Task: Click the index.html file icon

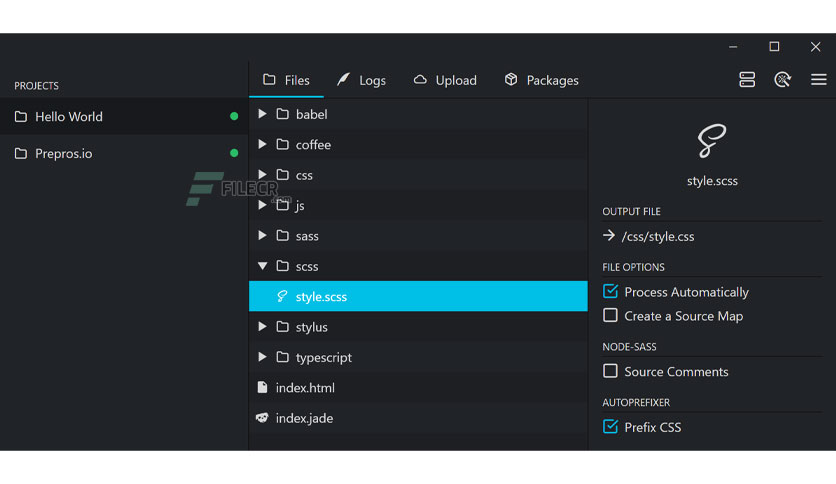Action: [x=262, y=387]
